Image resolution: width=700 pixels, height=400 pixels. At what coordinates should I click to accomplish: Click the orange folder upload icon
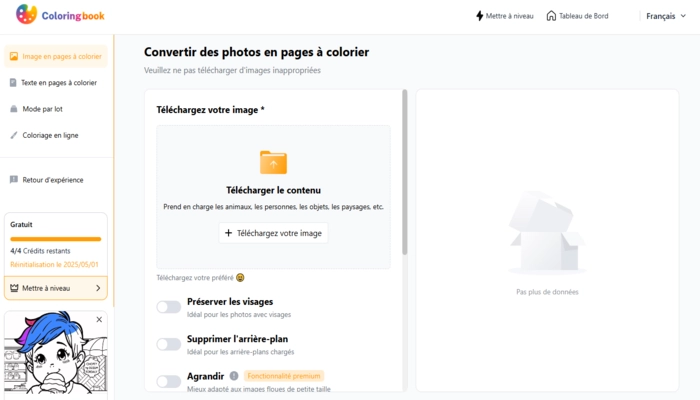point(273,162)
